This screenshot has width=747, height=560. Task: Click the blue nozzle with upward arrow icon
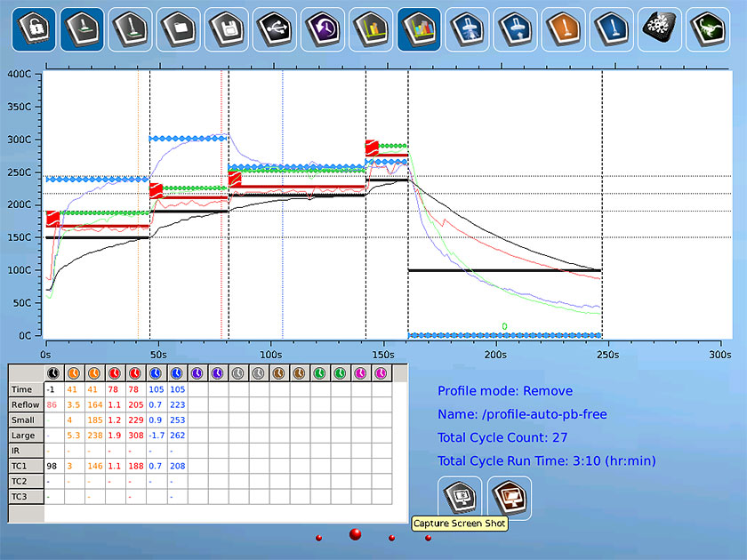coord(515,29)
